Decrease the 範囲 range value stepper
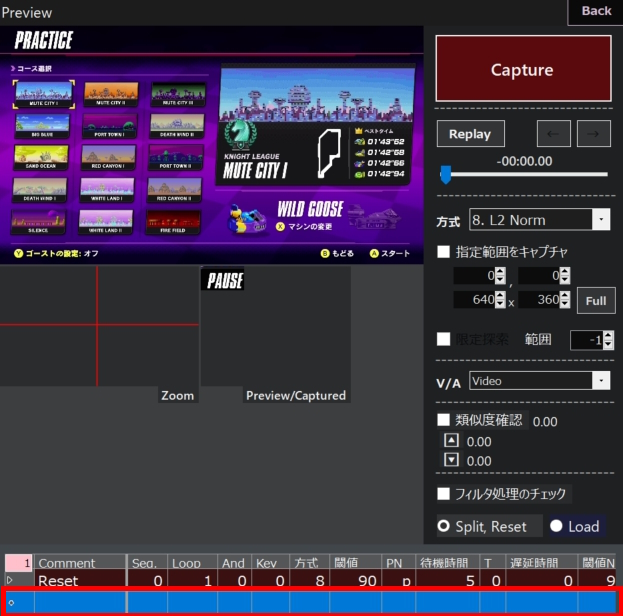The height and width of the screenshot is (616, 623). pyautogui.click(x=608, y=345)
